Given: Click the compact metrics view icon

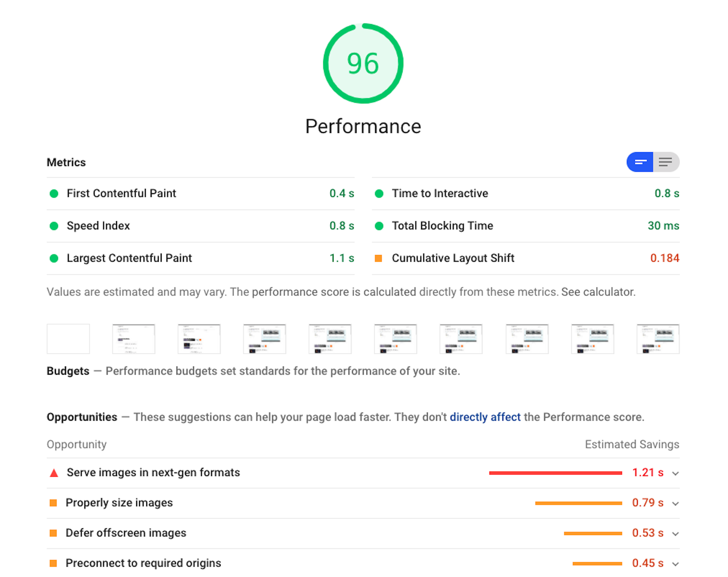Looking at the screenshot, I should point(640,162).
